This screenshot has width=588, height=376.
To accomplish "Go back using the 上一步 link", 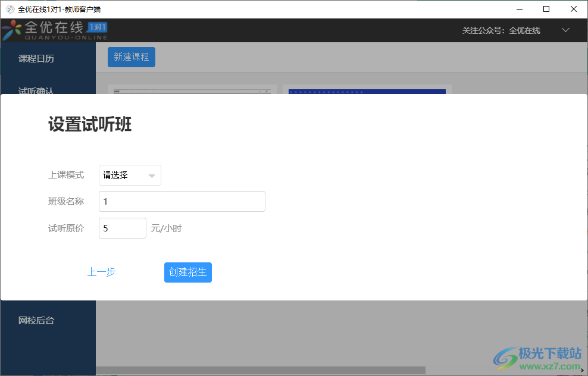I will (x=101, y=272).
